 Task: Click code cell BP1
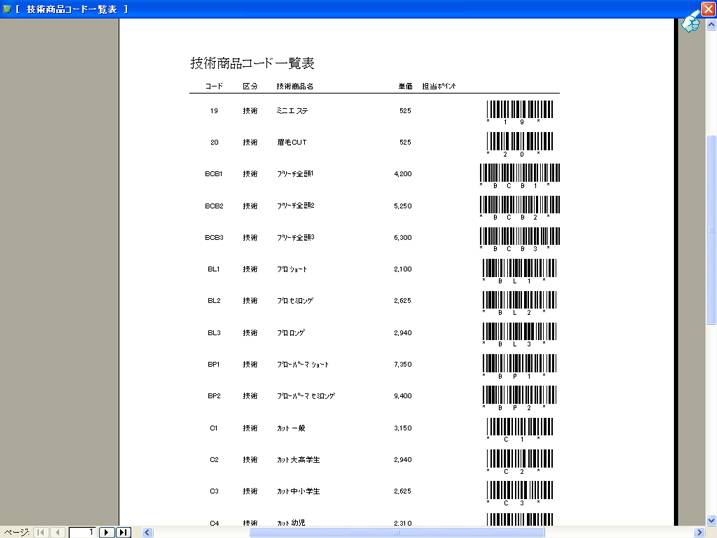[214, 364]
